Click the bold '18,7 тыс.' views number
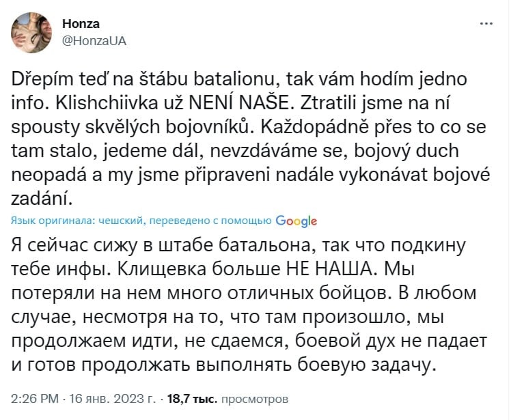Image resolution: width=511 pixels, height=420 pixels. click(192, 399)
